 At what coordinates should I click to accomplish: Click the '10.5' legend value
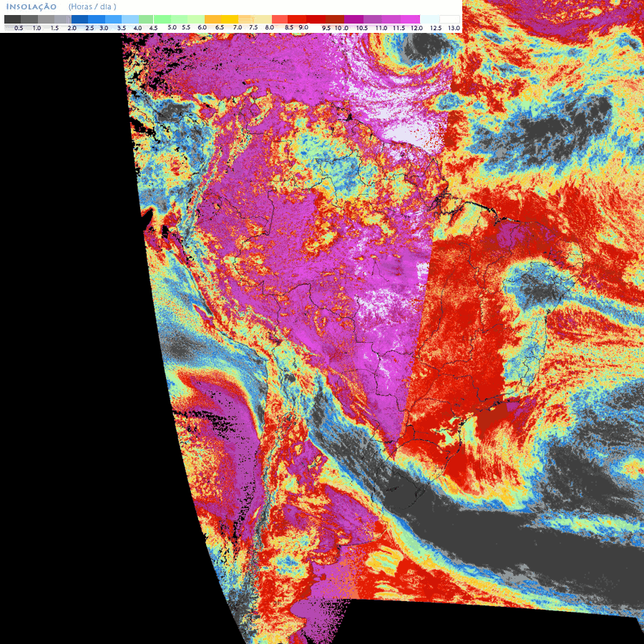(362, 28)
